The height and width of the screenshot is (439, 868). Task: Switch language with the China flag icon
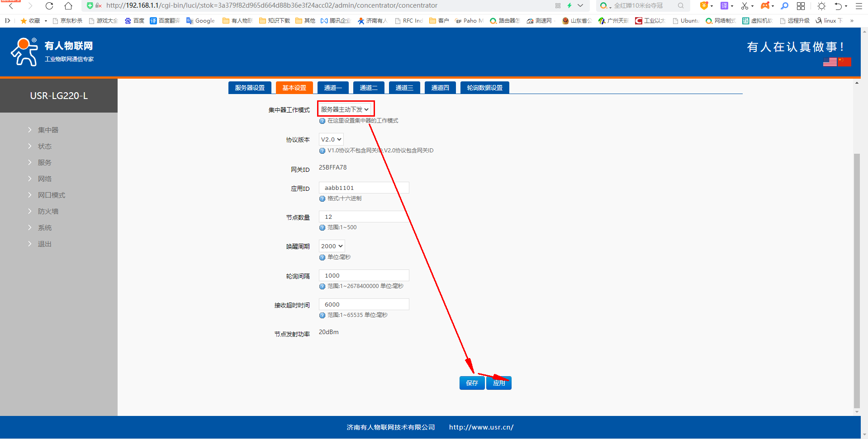coord(844,62)
